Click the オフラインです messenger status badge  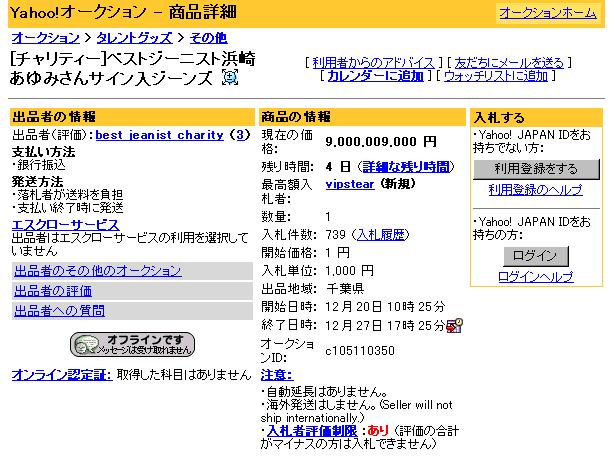133,345
